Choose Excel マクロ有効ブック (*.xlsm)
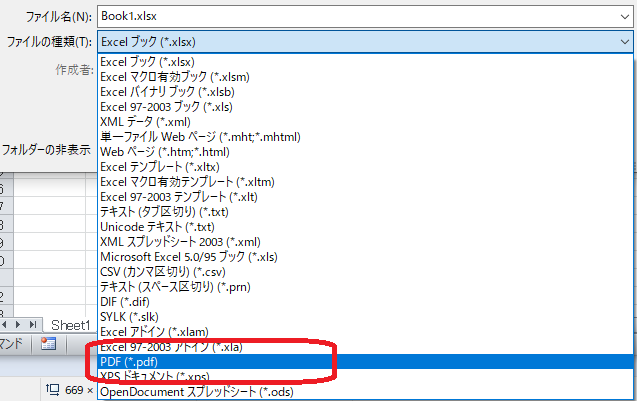Image resolution: width=637 pixels, height=401 pixels. [x=366, y=77]
